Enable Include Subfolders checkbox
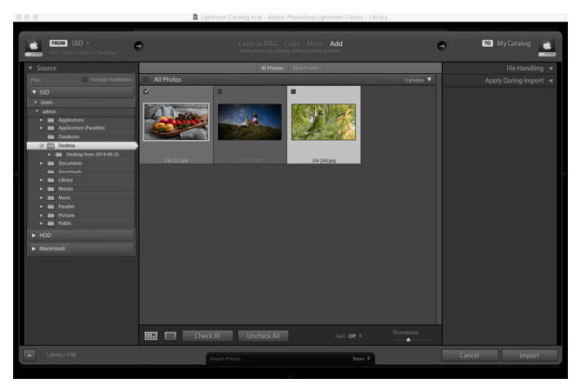581x392 pixels. [85, 79]
